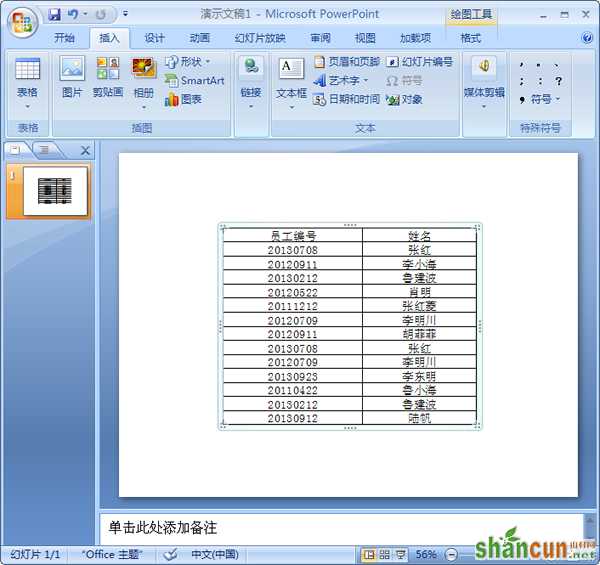The image size is (600, 565).
Task: Insert the semicolon special symbol
Action: coord(522,81)
